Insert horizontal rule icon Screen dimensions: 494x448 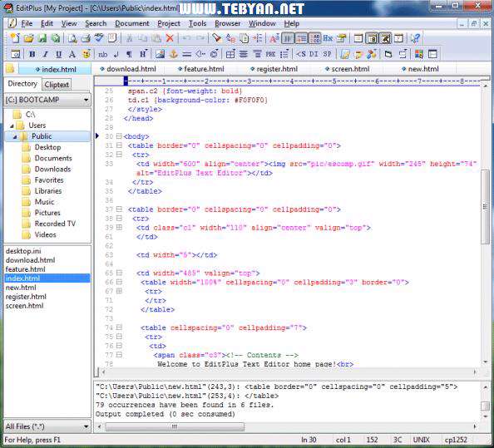187,54
